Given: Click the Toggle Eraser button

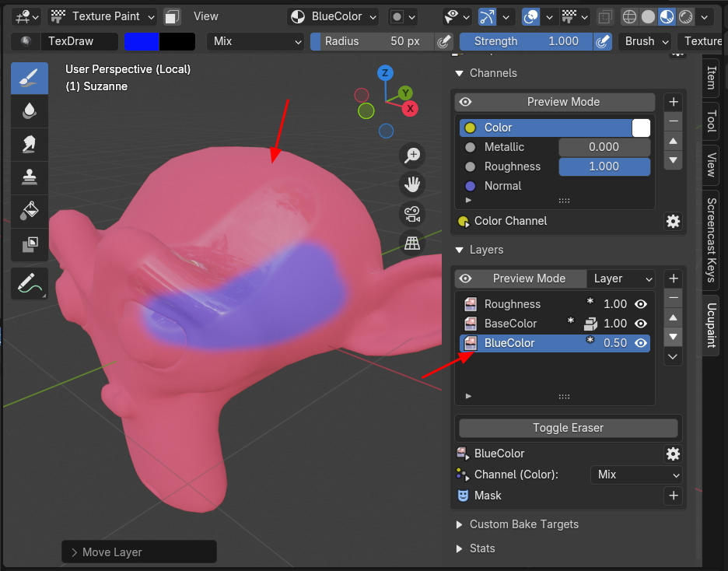Looking at the screenshot, I should (x=568, y=428).
